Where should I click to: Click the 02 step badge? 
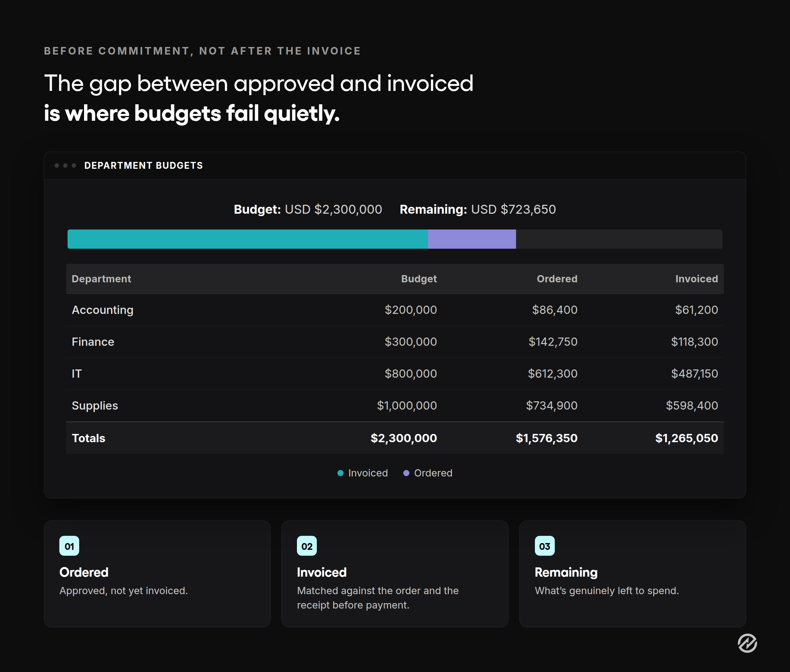(307, 546)
